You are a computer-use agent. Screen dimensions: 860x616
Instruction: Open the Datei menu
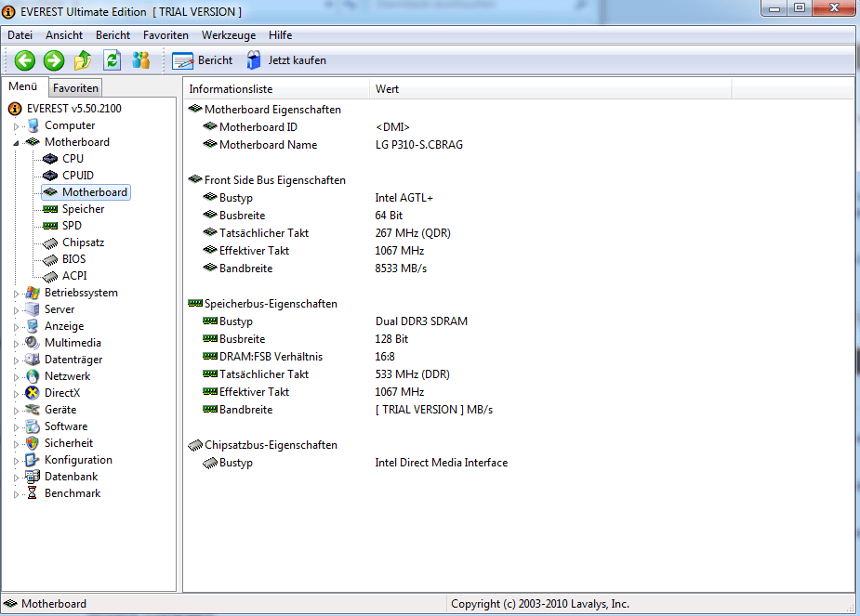20,35
